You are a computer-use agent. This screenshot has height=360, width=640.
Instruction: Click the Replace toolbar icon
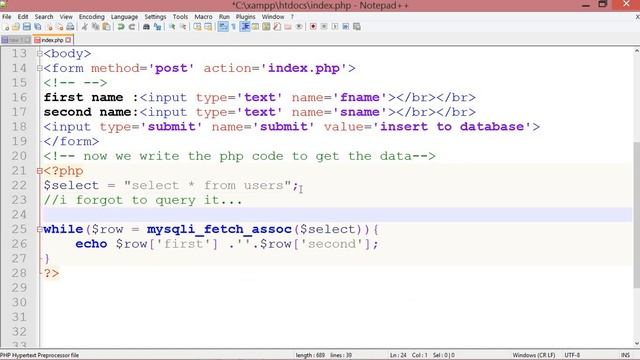coord(157,27)
